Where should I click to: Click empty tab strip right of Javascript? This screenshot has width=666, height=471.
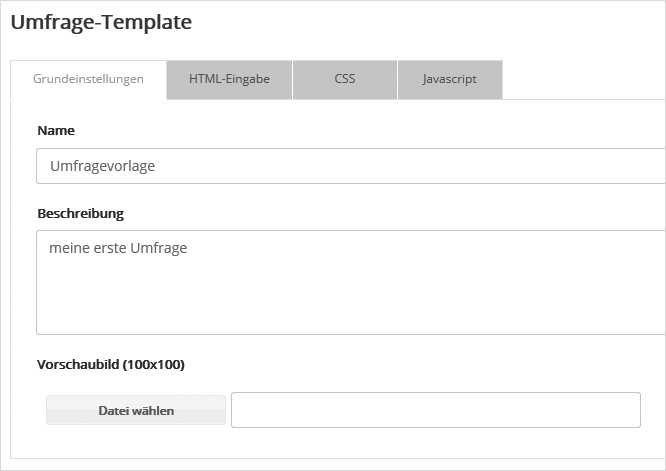(x=580, y=80)
